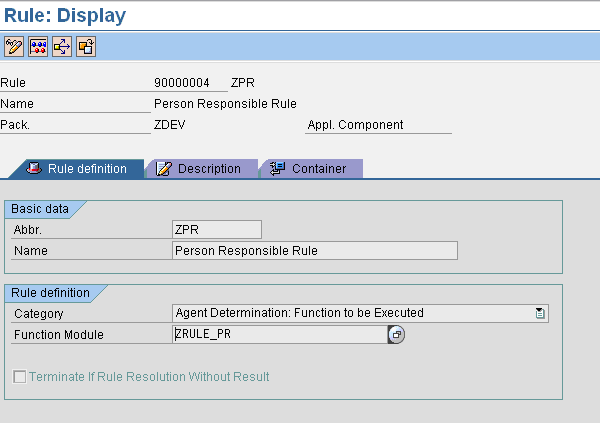Click the Name field in Basic data
600x423 pixels.
click(314, 251)
